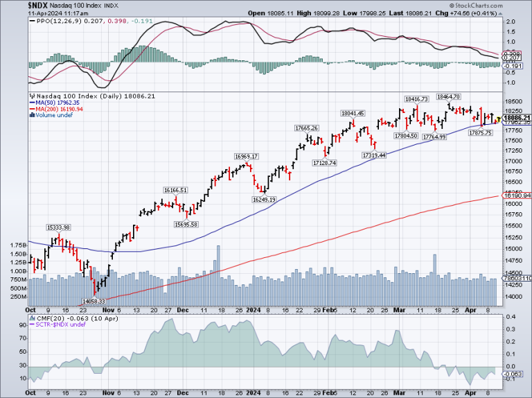Image resolution: width=532 pixels, height=398 pixels.
Task: Click the 16190.94 MA(200) value axis tag
Action: (517, 196)
